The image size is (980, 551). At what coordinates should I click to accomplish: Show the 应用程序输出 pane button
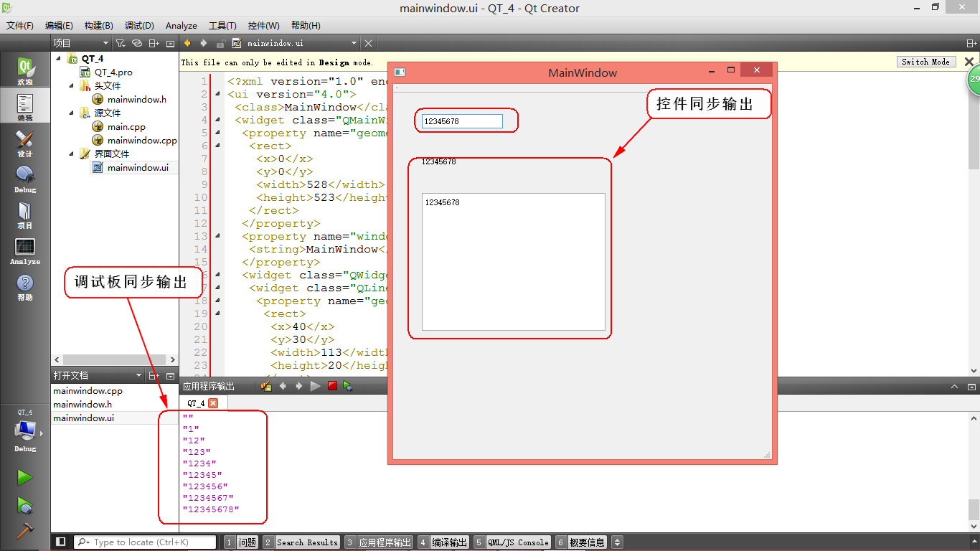pyautogui.click(x=379, y=542)
